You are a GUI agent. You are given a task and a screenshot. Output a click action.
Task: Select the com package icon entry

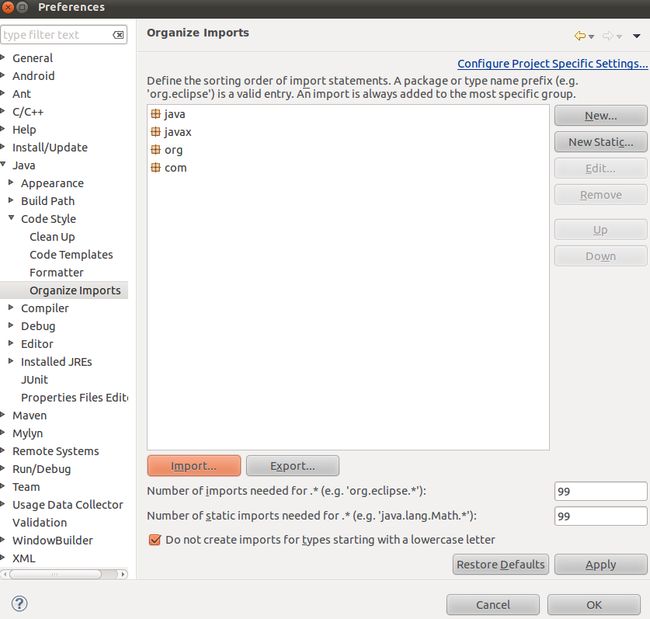click(x=155, y=167)
